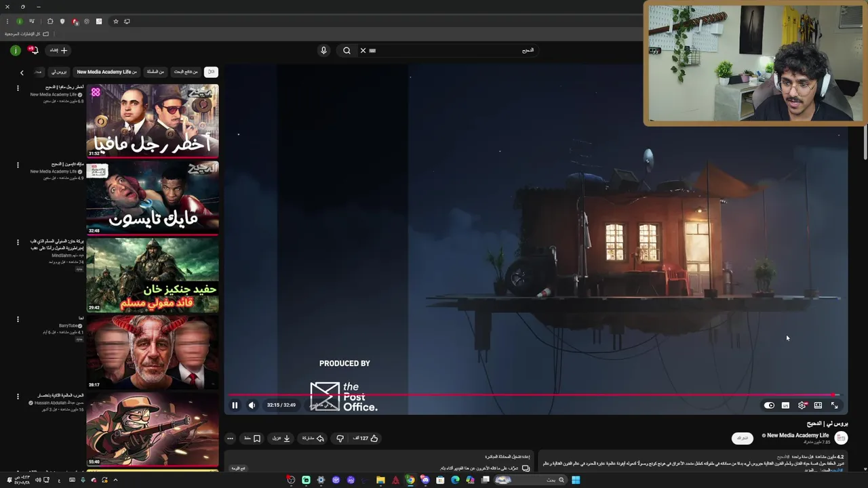Open the live chat replay icon

point(526,468)
